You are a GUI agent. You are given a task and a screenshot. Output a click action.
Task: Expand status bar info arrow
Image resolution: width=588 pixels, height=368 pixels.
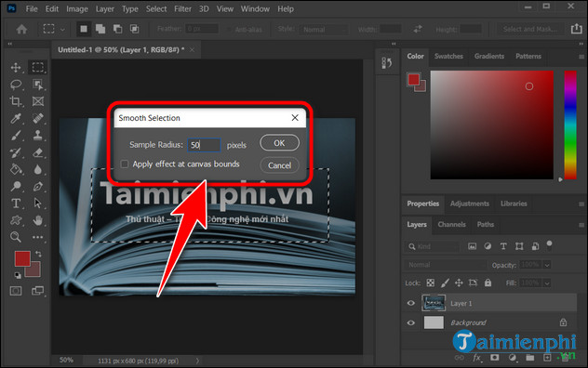pos(197,361)
